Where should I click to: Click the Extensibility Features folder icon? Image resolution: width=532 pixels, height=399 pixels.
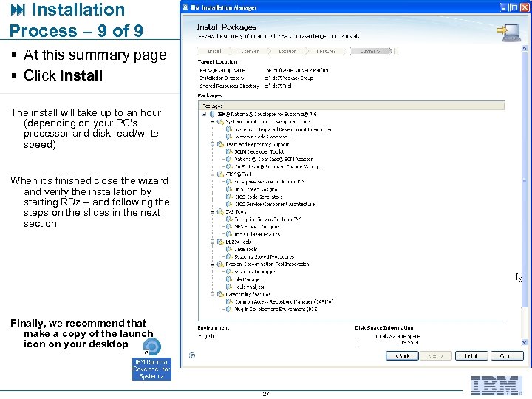click(220, 294)
